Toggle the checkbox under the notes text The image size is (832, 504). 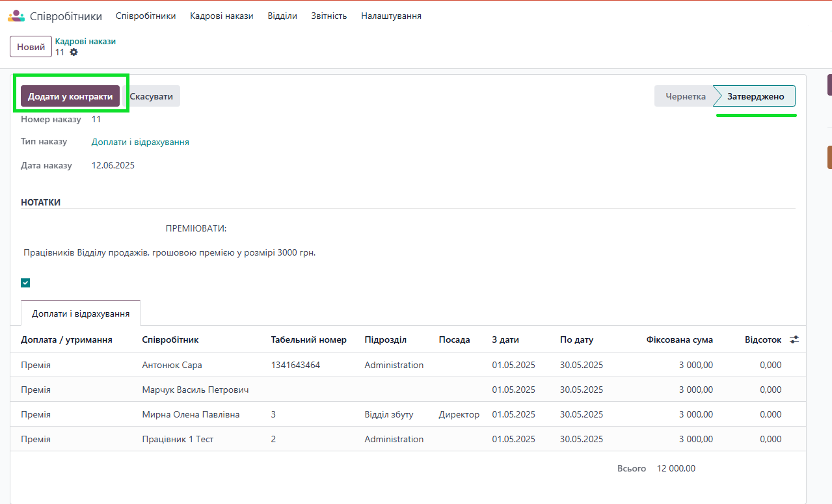(25, 283)
